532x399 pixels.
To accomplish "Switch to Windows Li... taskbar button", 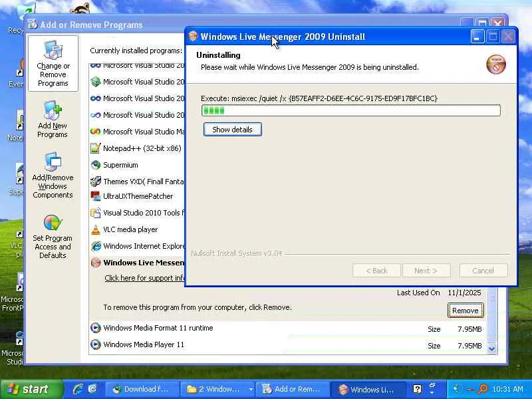I will 368,389.
